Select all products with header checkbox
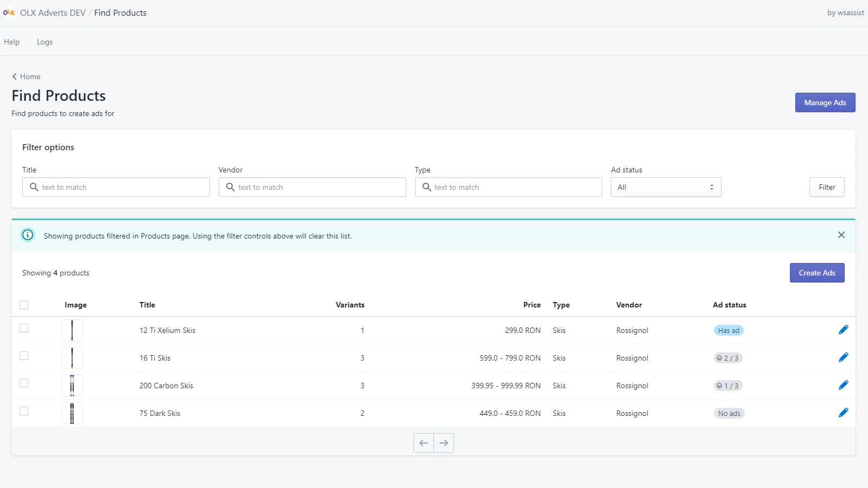This screenshot has height=488, width=868. pyautogui.click(x=24, y=305)
